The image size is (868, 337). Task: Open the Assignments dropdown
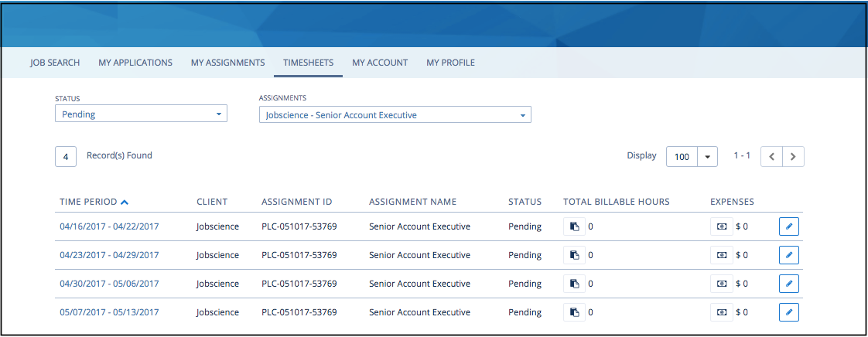[x=395, y=114]
